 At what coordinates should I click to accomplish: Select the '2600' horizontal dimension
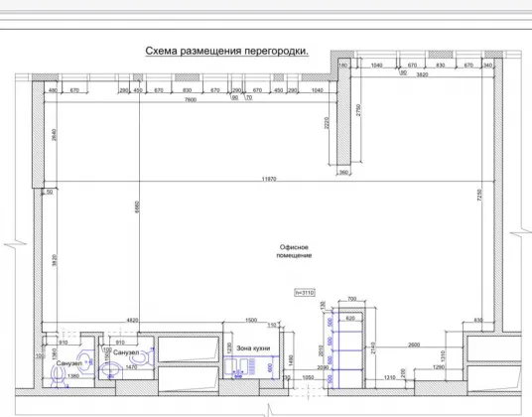(414, 345)
